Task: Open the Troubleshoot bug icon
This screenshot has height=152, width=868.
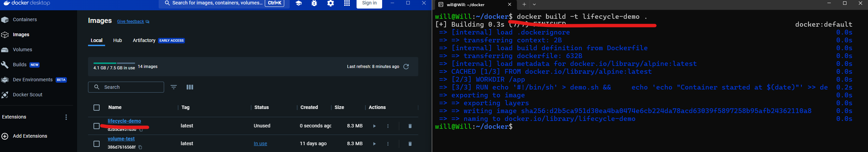Action: click(314, 3)
